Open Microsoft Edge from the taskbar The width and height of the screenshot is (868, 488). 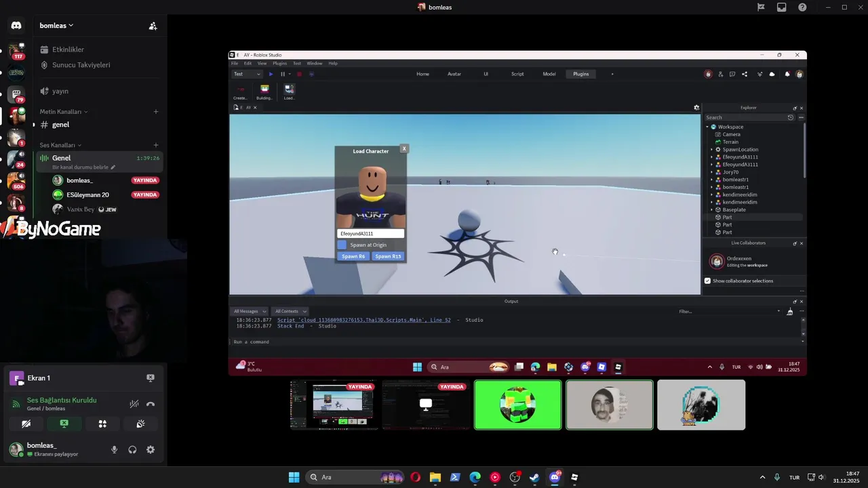pos(475,477)
